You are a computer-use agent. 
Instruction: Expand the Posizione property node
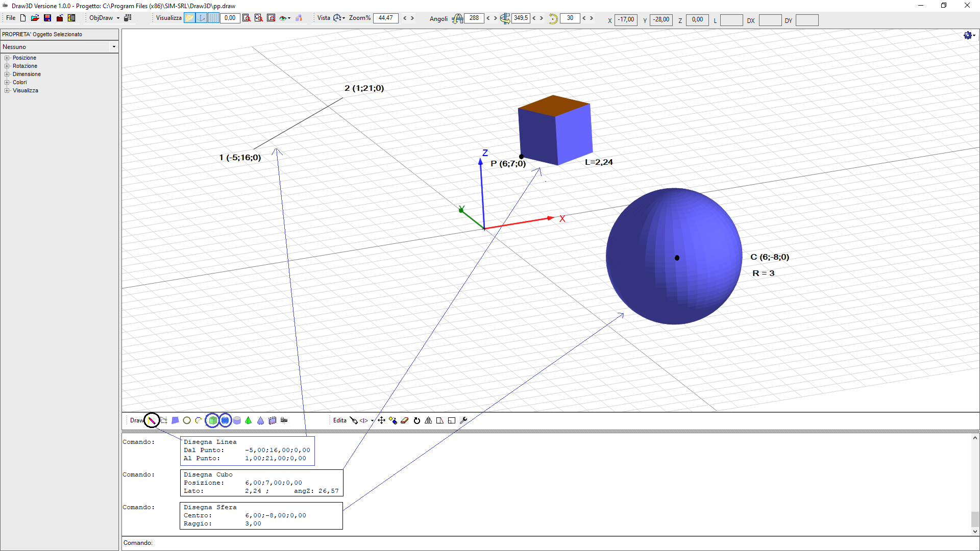pyautogui.click(x=7, y=58)
